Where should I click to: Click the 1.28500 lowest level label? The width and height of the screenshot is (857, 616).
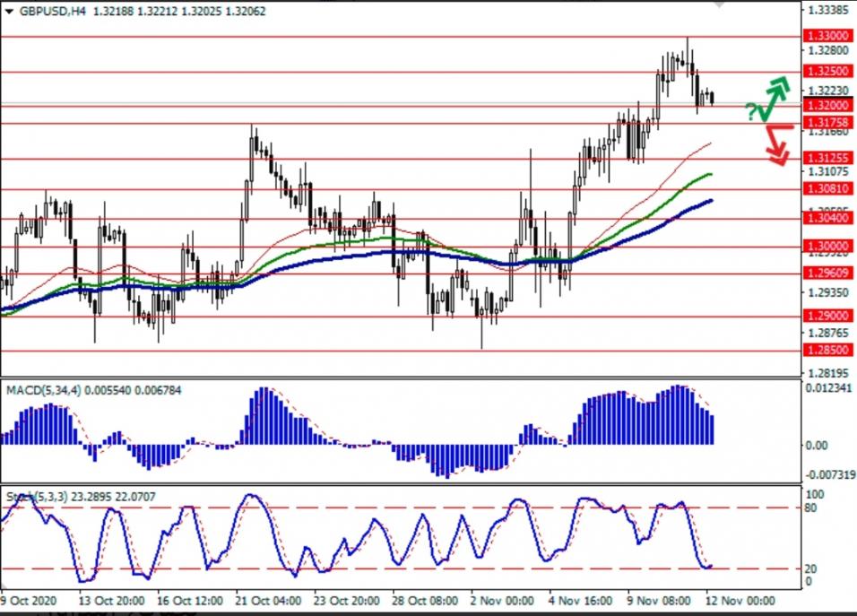point(828,351)
